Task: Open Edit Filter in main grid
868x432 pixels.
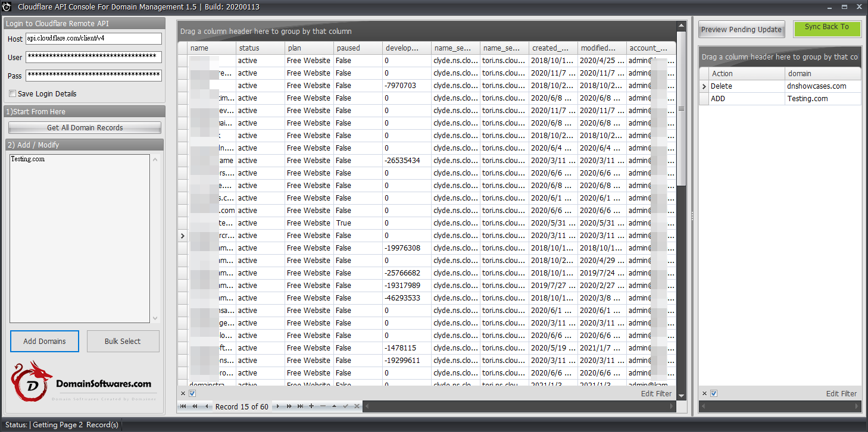Action: 656,393
